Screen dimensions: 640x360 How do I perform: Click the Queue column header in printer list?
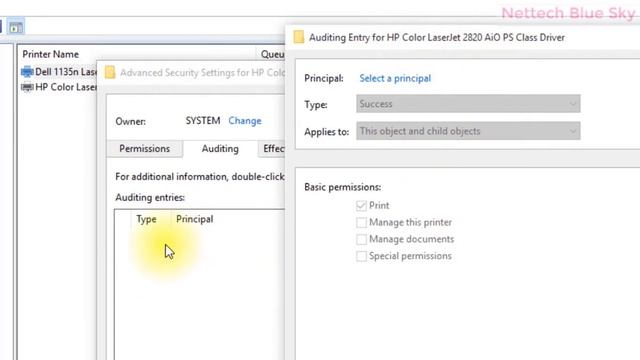[x=272, y=54]
